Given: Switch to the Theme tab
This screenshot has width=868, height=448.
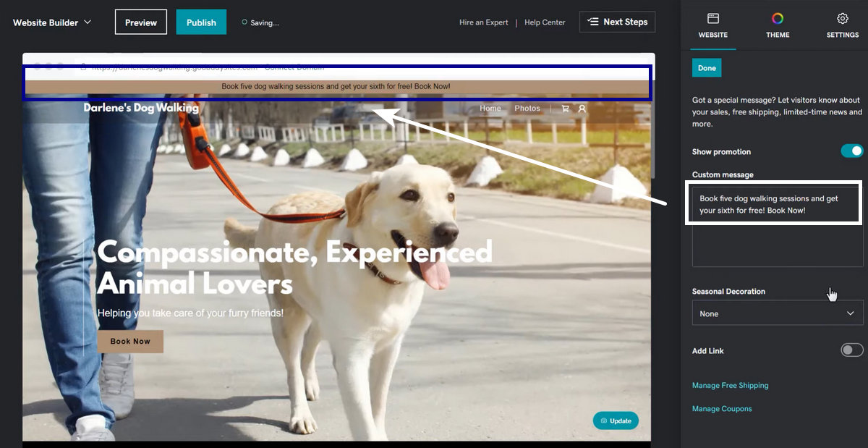Looking at the screenshot, I should (x=778, y=25).
